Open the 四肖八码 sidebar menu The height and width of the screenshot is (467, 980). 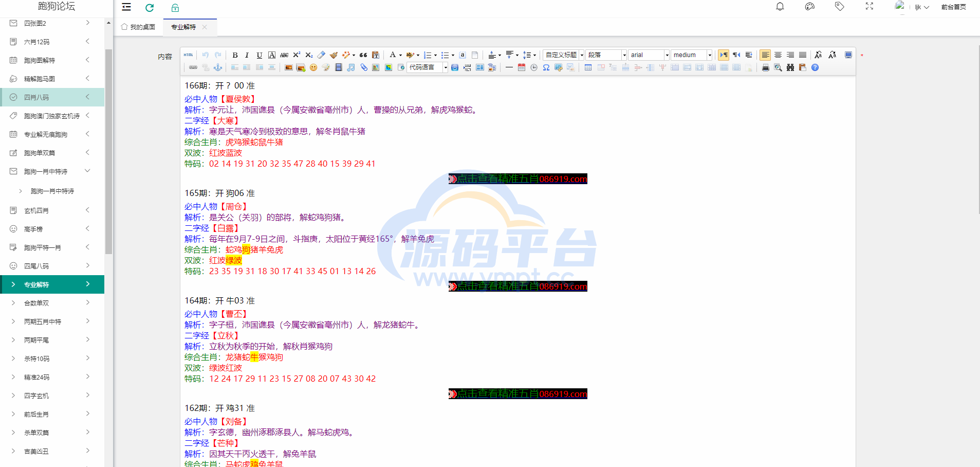pos(52,97)
